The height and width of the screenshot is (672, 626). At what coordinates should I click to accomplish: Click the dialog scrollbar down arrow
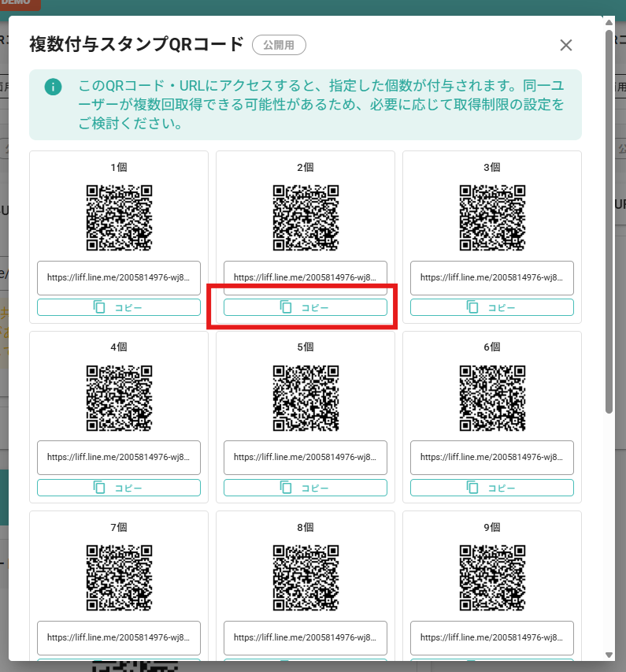click(609, 655)
